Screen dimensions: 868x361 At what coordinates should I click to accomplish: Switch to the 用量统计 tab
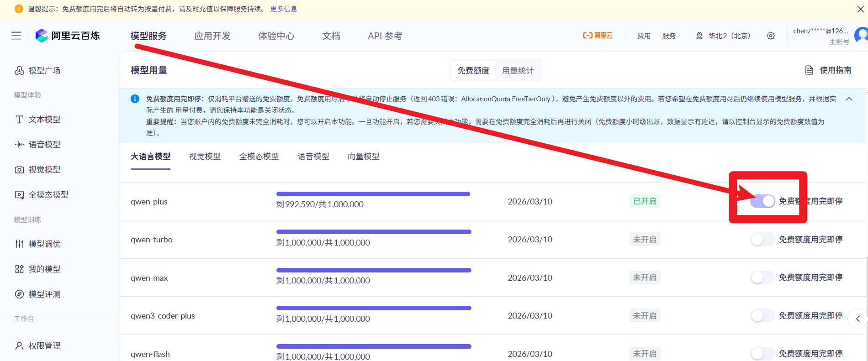(518, 70)
